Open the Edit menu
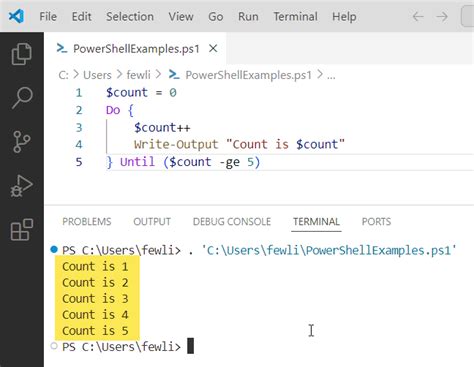The image size is (474, 367). pyautogui.click(x=81, y=16)
